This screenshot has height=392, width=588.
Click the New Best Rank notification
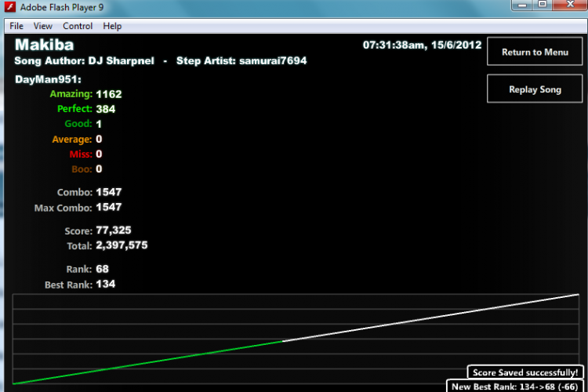coord(514,386)
